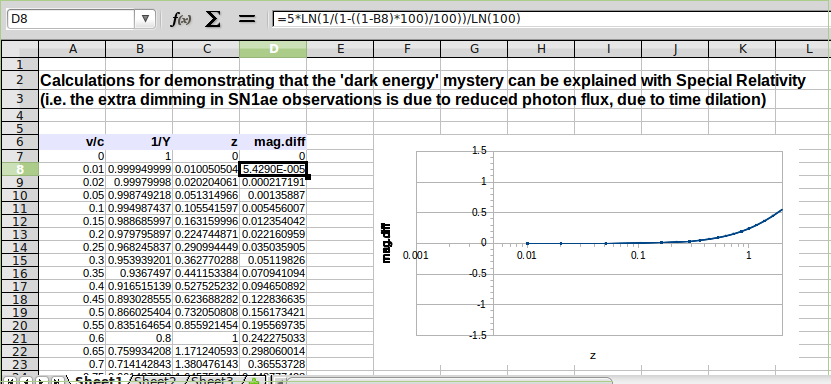This screenshot has height=384, width=831.
Task: Select row 12 header
Action: 20,221
